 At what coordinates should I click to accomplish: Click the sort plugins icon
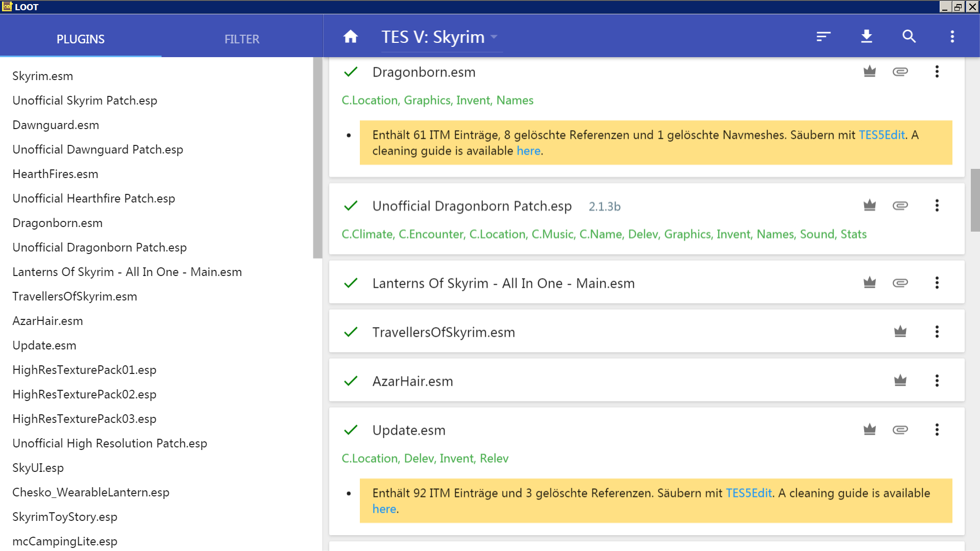823,37
